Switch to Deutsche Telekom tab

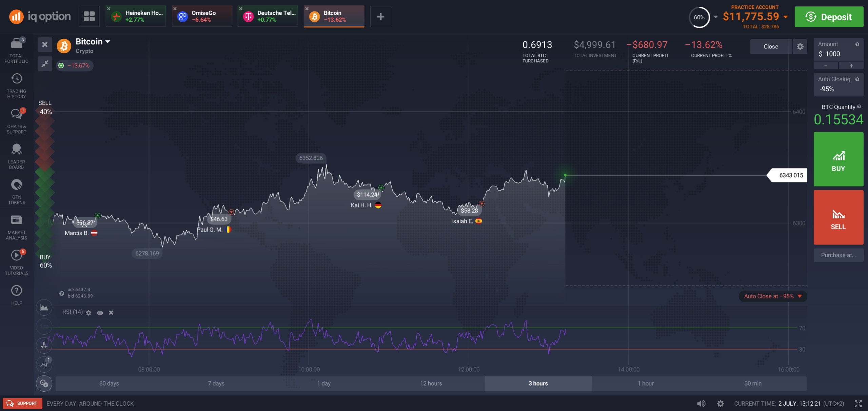coord(268,16)
